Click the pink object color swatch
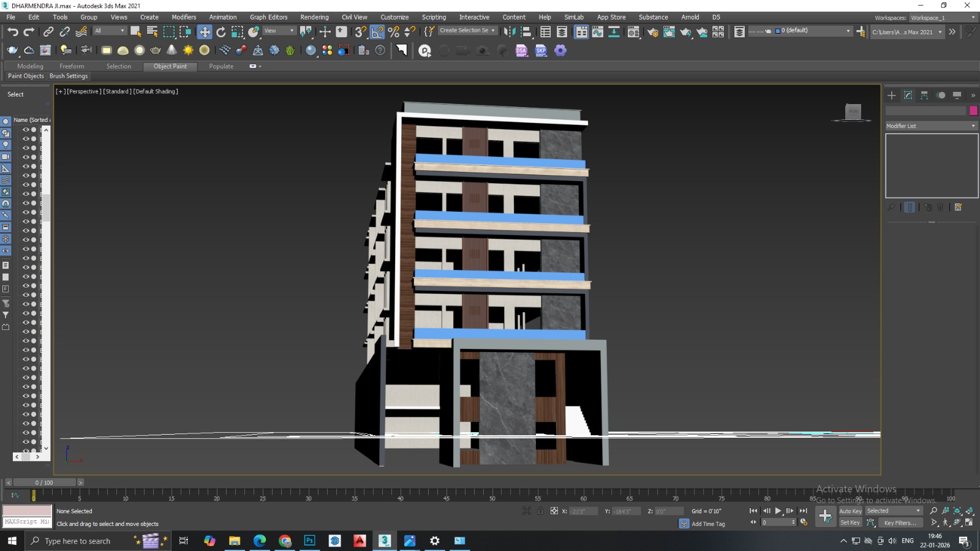 pos(973,111)
